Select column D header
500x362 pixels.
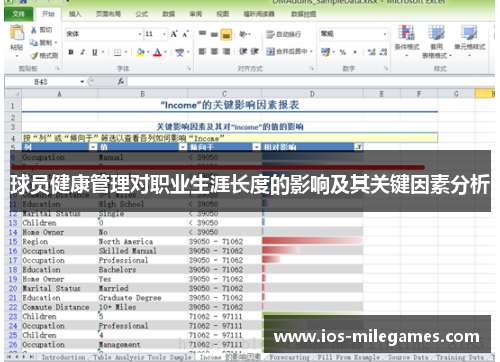click(312, 94)
